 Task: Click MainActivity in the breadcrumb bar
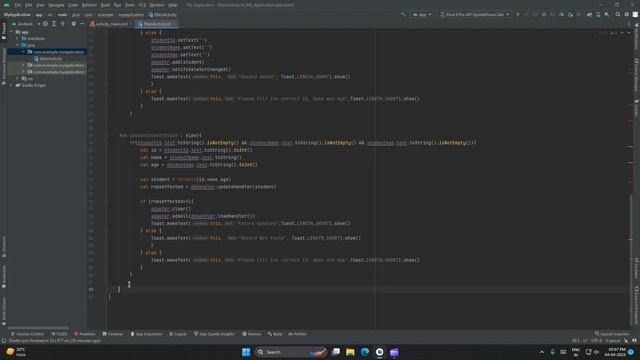click(x=162, y=15)
